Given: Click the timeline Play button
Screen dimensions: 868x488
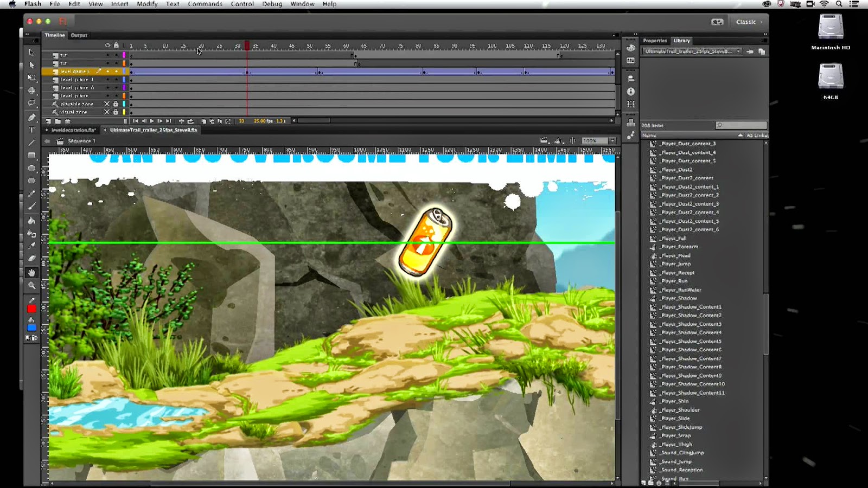Looking at the screenshot, I should point(152,121).
